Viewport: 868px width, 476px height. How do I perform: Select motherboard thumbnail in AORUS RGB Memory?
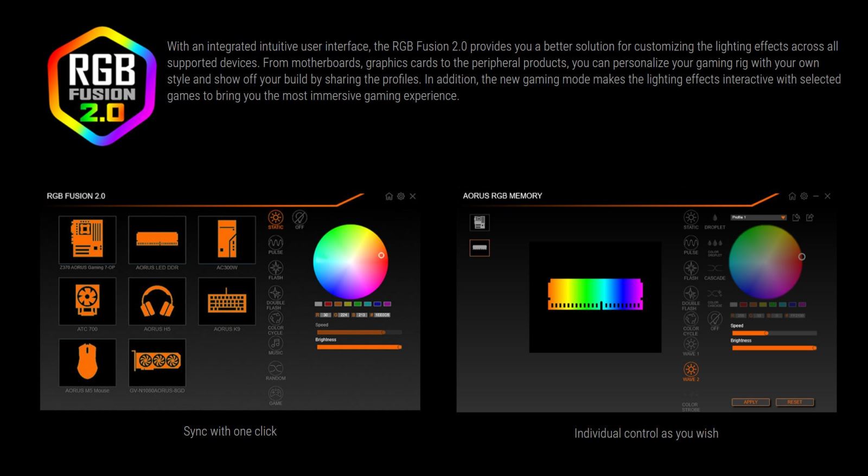(x=480, y=222)
